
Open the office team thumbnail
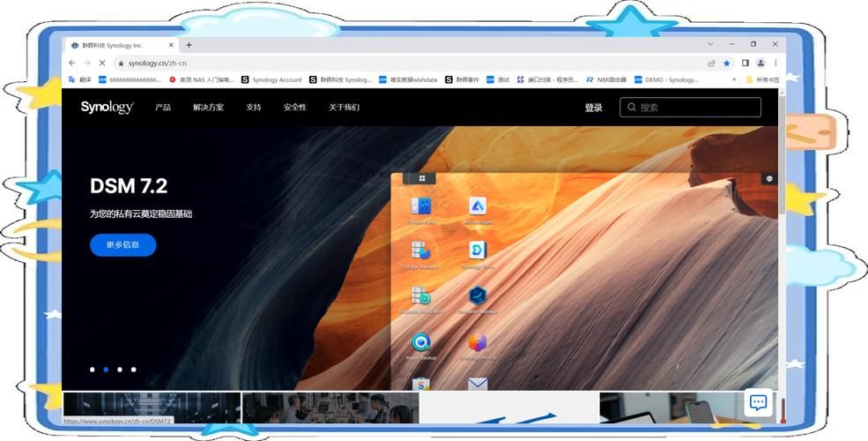pos(330,407)
